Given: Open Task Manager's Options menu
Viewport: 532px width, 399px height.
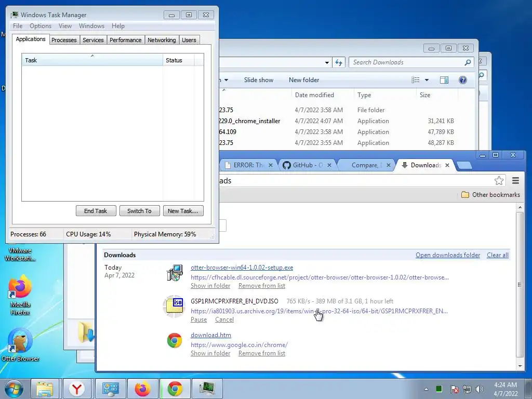Looking at the screenshot, I should coord(41,26).
